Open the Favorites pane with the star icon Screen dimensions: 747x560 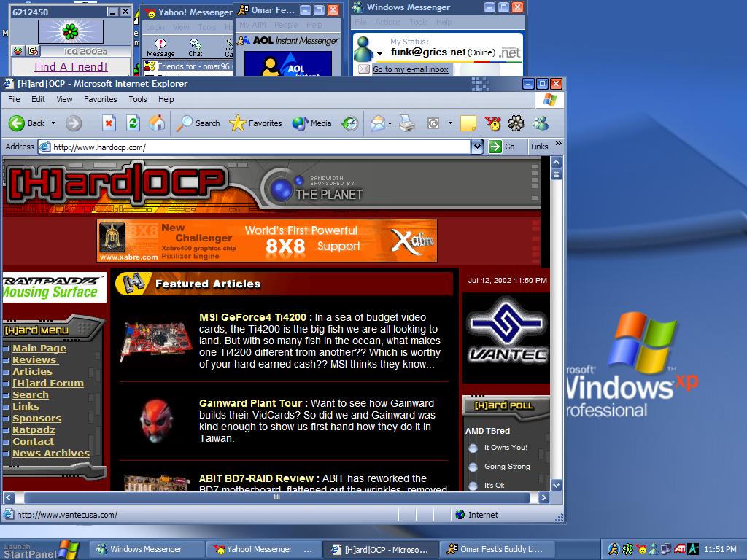click(x=256, y=123)
